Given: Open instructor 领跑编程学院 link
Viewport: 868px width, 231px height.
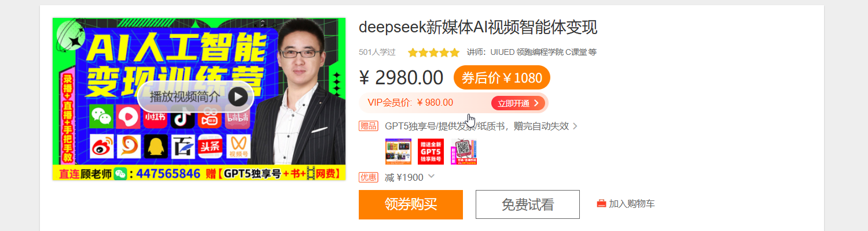Looking at the screenshot, I should 540,52.
